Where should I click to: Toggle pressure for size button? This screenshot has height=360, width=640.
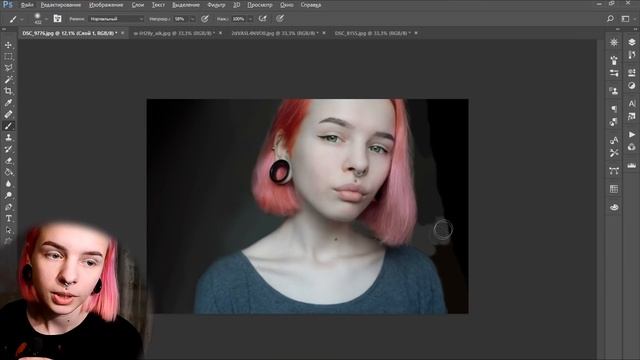pyautogui.click(x=280, y=19)
